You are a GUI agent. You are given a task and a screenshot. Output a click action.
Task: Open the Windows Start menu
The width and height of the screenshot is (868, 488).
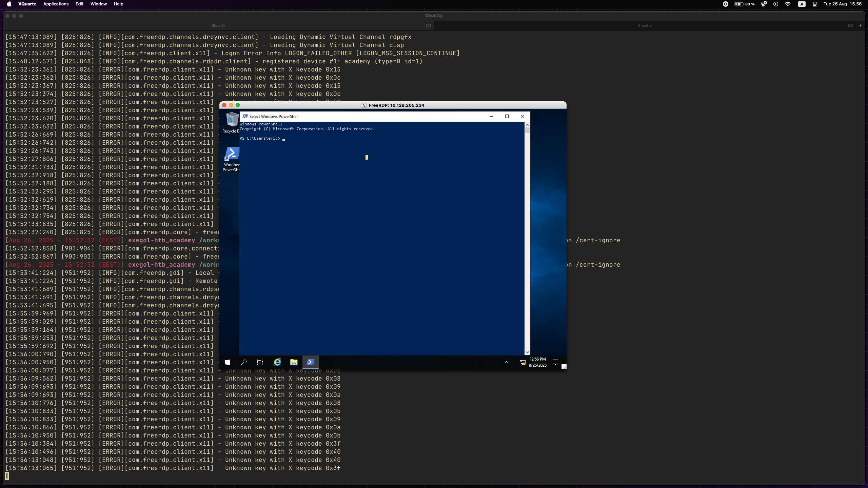click(228, 362)
